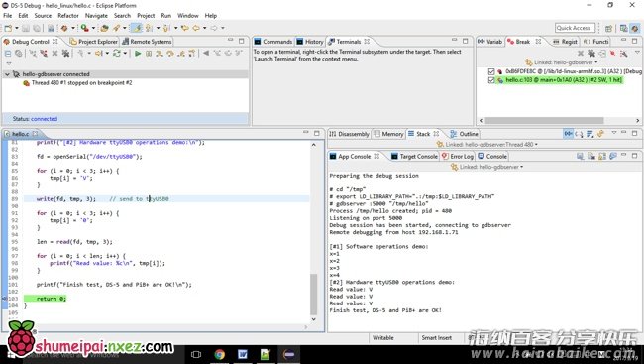644x364 pixels.
Task: Click the Chrome icon in Windows taskbar
Action: coord(220,354)
